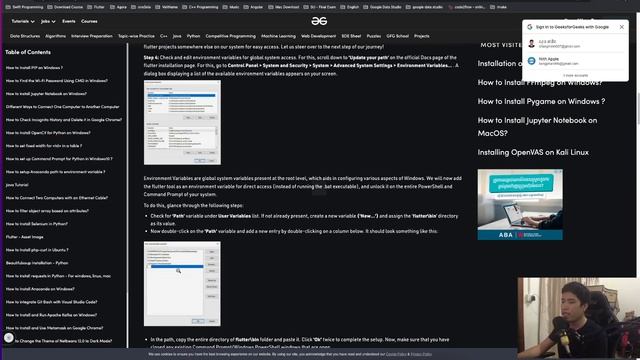Open 'How to filter object array' article
The height and width of the screenshot is (360, 640).
pos(47,211)
